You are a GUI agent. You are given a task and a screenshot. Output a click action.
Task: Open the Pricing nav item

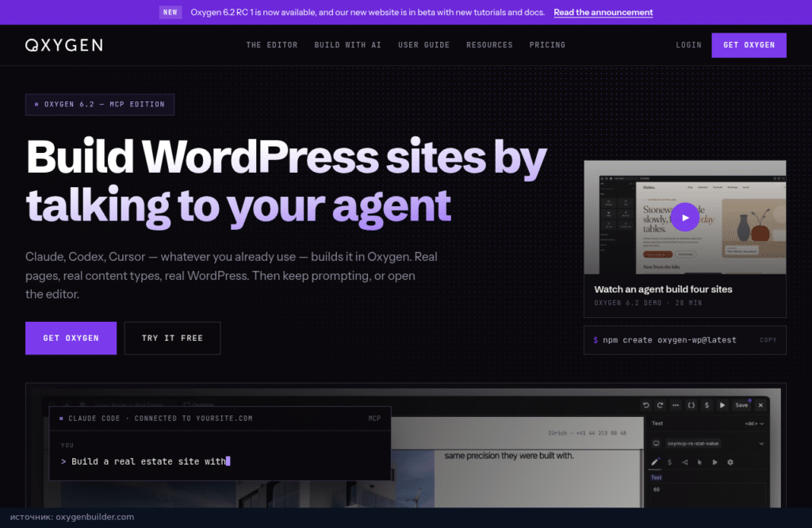[547, 45]
